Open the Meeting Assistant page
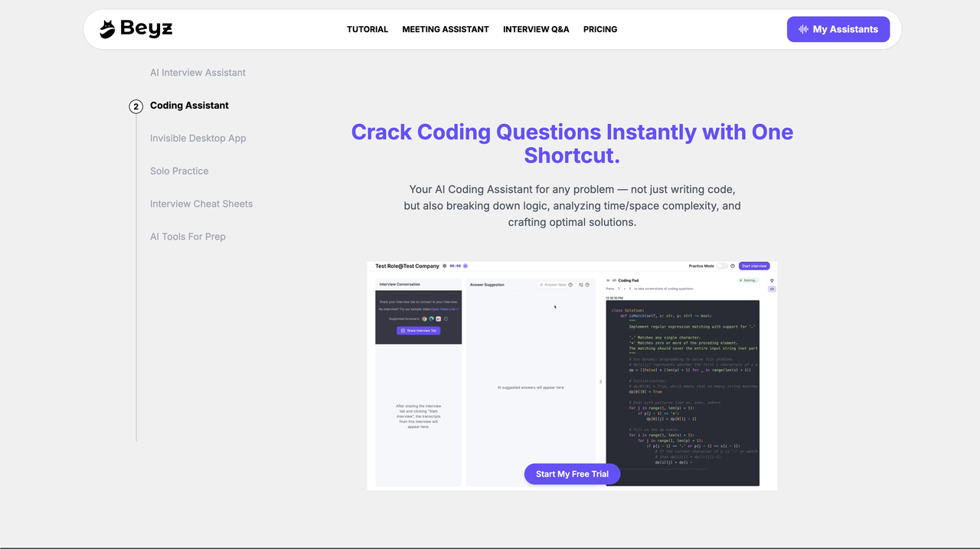The width and height of the screenshot is (980, 549). pos(446,29)
